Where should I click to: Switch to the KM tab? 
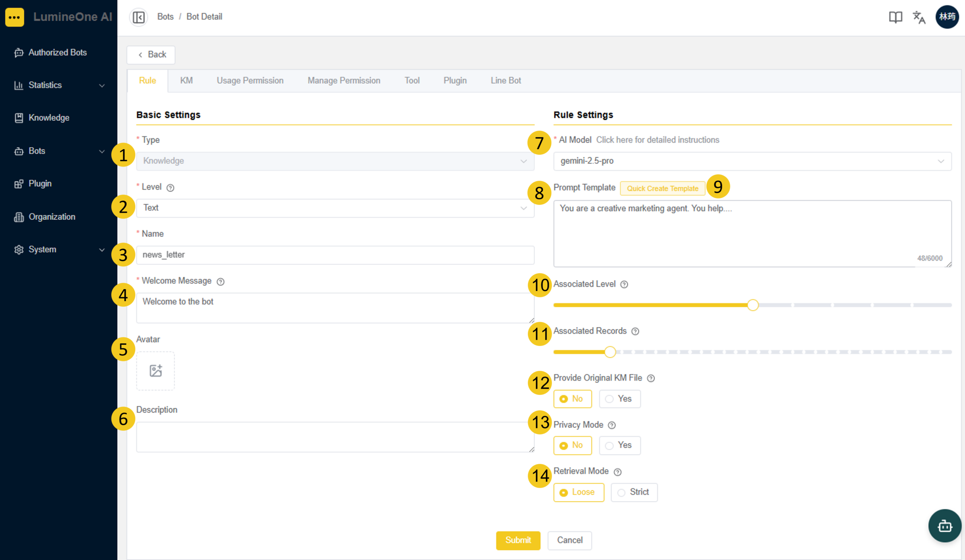[x=187, y=81]
